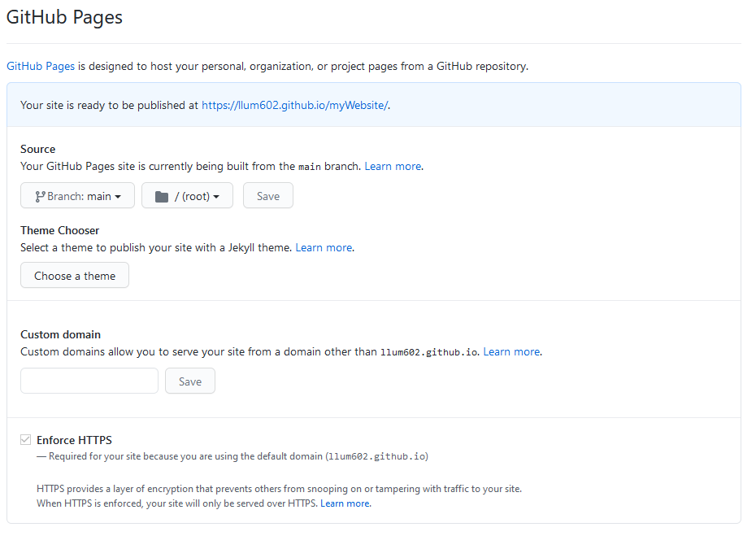Click the Source section heading
The width and height of the screenshot is (756, 536).
click(x=37, y=149)
